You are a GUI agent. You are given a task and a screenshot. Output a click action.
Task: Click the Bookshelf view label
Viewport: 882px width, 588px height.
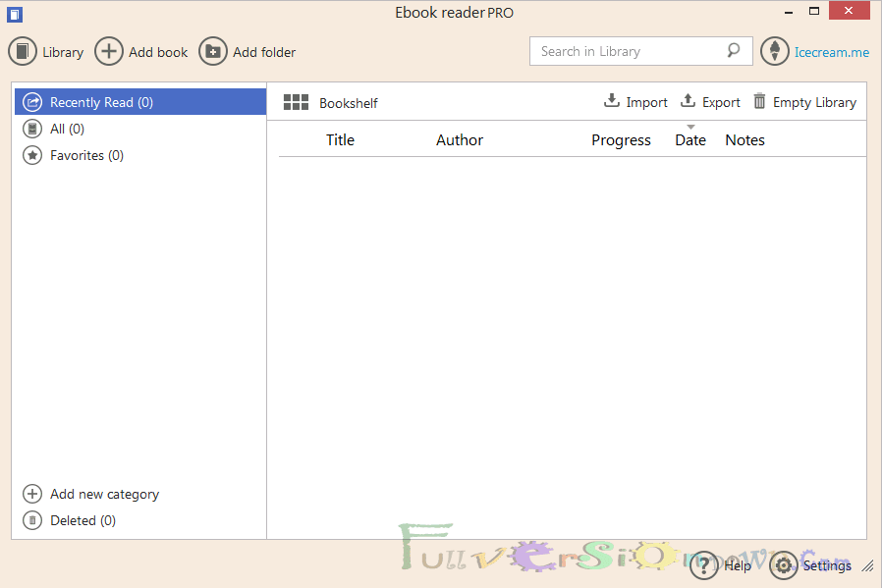tap(349, 103)
